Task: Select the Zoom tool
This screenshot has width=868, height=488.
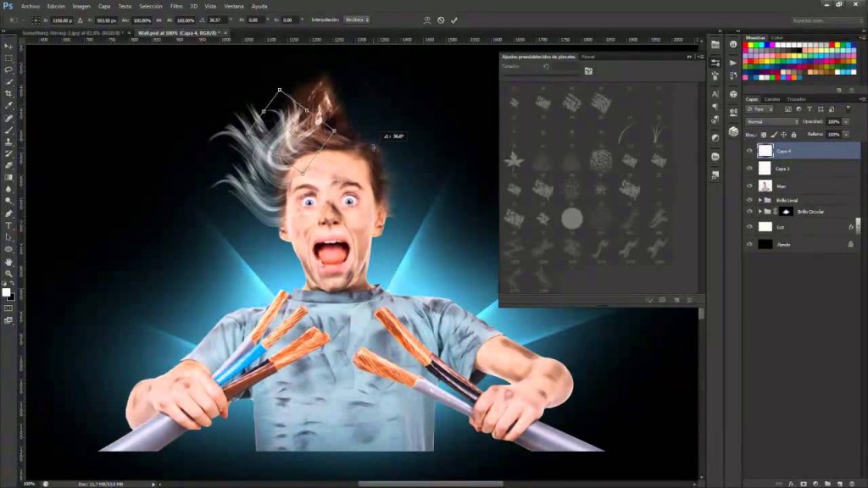Action: coord(8,274)
